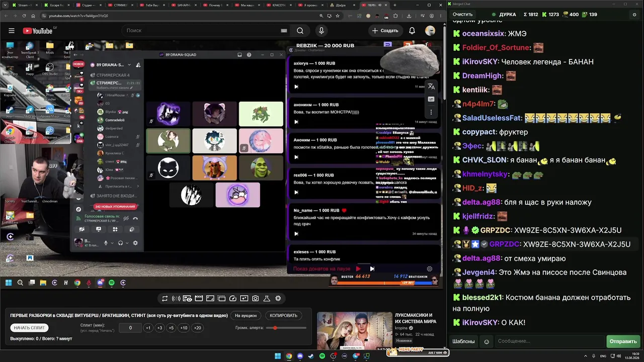Click the camera screenshot icon in stream toolbar
The width and height of the screenshot is (644, 362).
click(x=256, y=299)
